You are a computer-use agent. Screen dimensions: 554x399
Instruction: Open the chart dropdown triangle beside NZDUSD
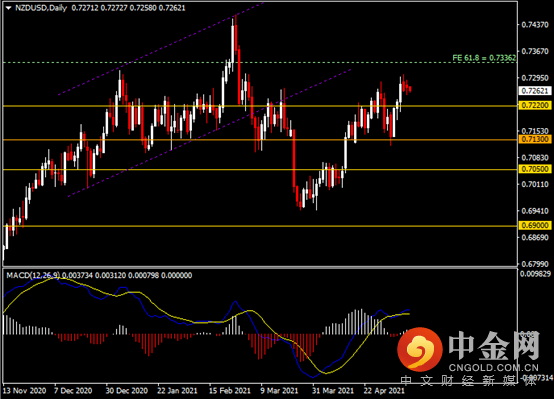pos(8,8)
